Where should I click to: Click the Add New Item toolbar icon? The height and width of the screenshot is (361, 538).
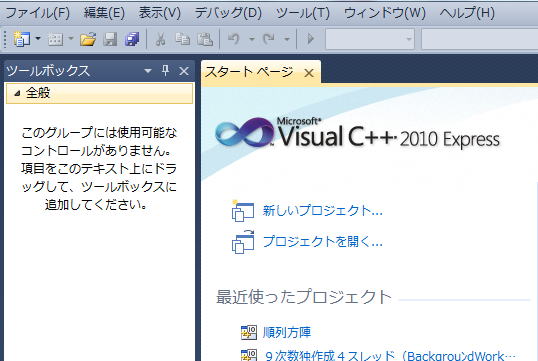pyautogui.click(x=55, y=39)
